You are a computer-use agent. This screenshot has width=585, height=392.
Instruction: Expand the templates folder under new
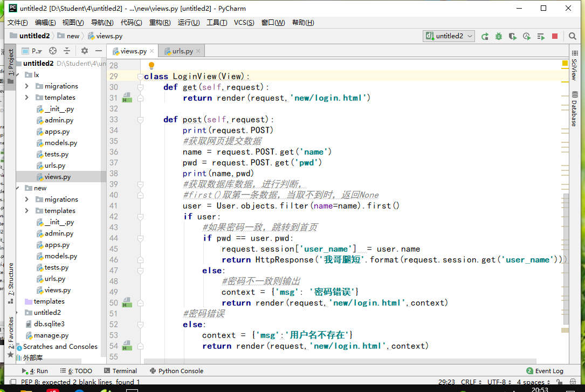point(27,211)
